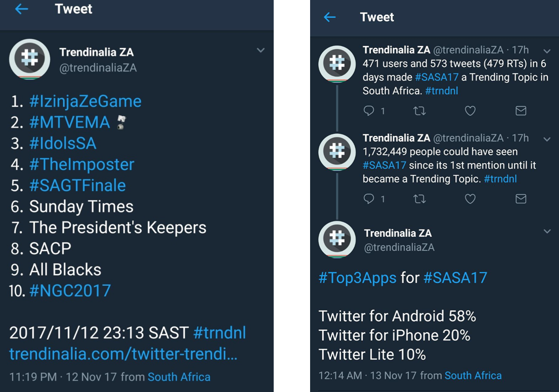Go back using left panel's arrow
Viewport: 559px width, 392px height.
click(x=21, y=9)
